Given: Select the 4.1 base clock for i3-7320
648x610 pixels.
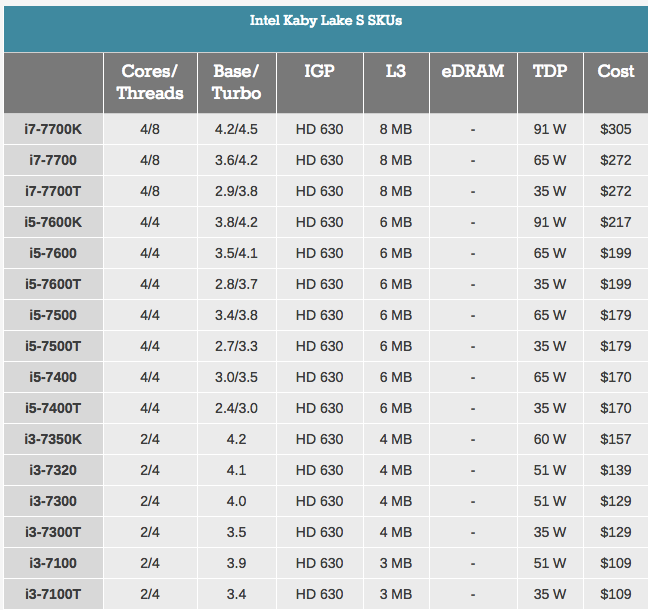Looking at the screenshot, I should [236, 470].
